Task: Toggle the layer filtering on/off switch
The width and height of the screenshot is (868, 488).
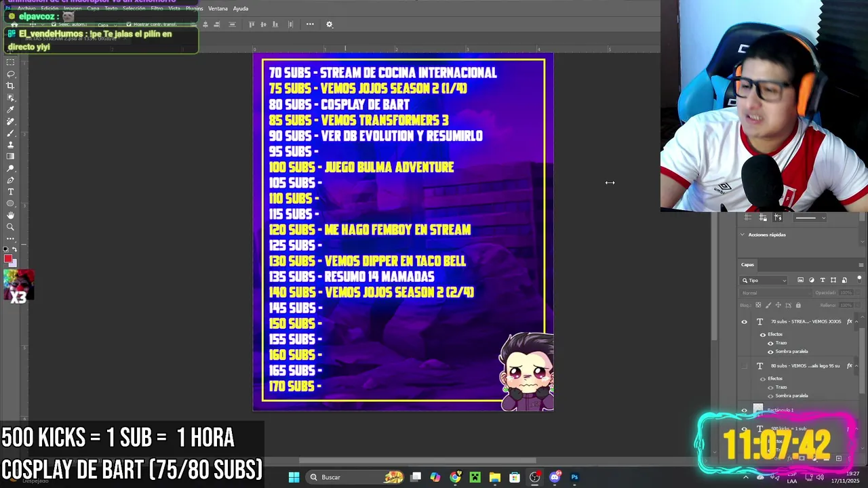Action: pyautogui.click(x=859, y=279)
